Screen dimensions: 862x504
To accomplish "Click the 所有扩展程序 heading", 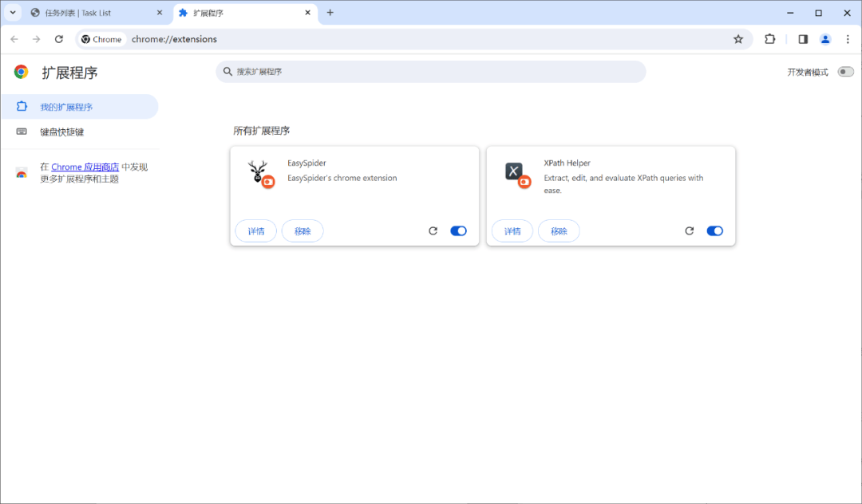I will tap(262, 131).
